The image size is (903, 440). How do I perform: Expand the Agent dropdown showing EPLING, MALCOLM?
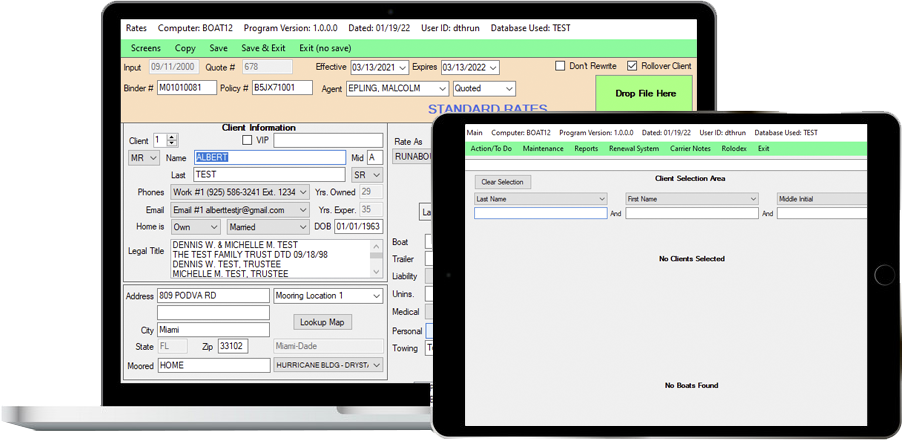point(439,89)
